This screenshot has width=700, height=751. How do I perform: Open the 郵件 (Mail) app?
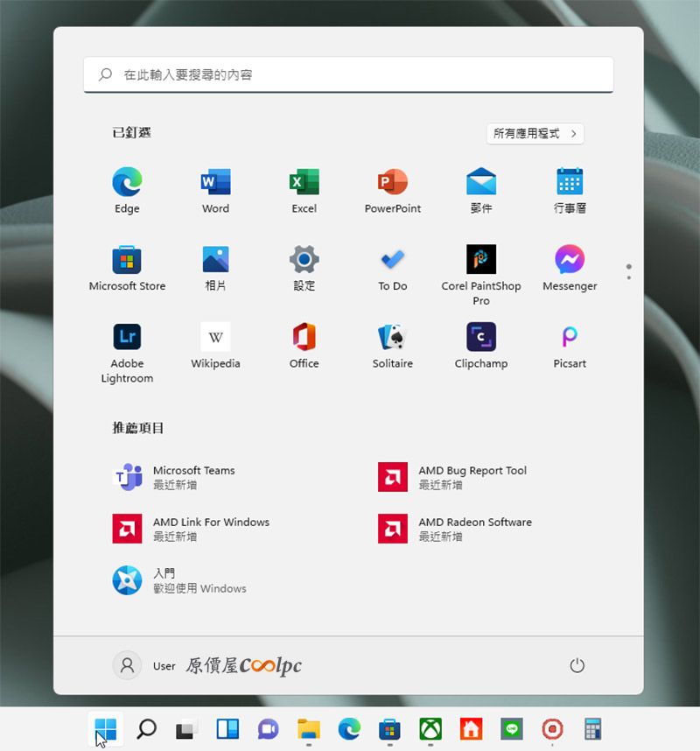click(x=481, y=190)
